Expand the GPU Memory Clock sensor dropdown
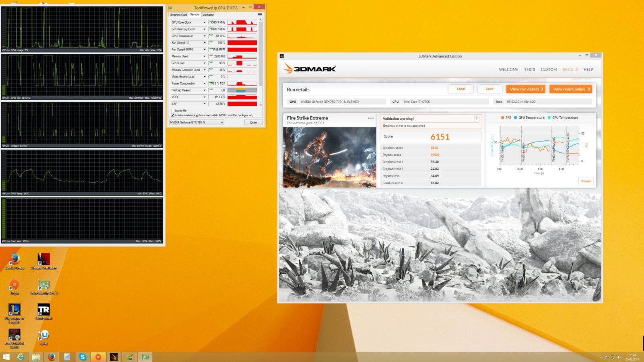 [x=204, y=29]
